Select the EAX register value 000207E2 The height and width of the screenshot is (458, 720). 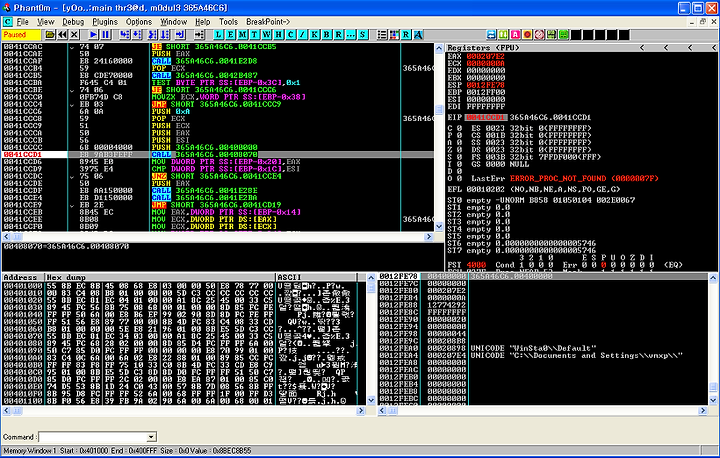click(485, 56)
